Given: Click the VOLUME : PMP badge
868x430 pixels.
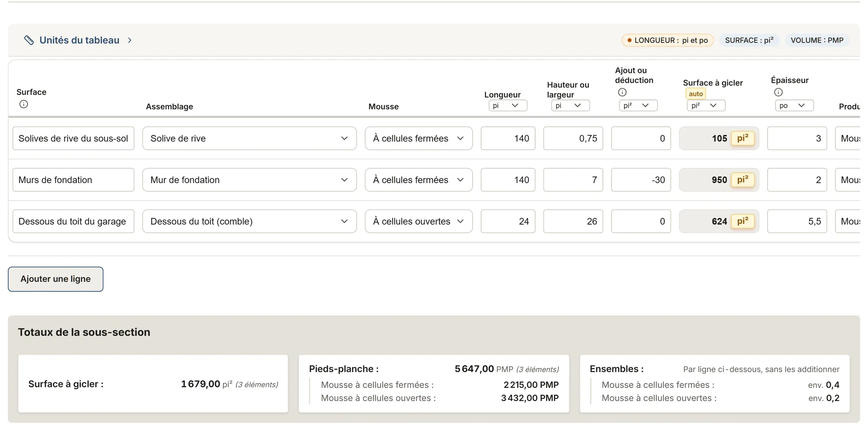Looking at the screenshot, I should point(817,40).
